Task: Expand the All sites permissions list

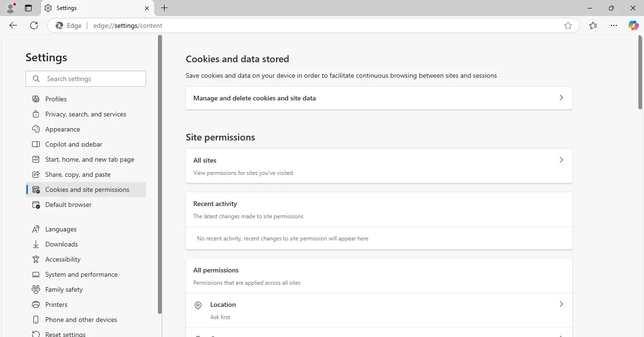Action: tap(561, 160)
